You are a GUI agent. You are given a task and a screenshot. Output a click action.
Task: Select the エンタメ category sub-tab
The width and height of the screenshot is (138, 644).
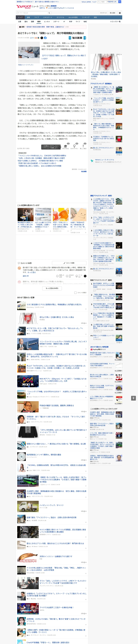47,22
